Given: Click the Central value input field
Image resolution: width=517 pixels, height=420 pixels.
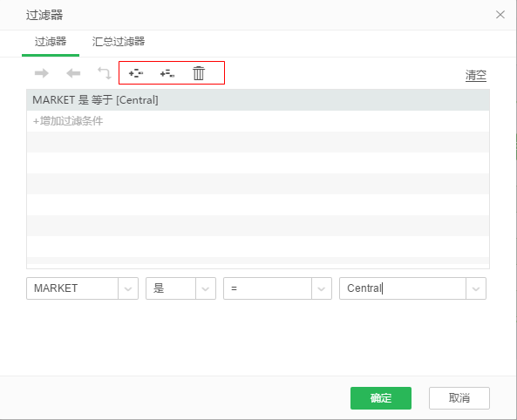Looking at the screenshot, I should [403, 288].
